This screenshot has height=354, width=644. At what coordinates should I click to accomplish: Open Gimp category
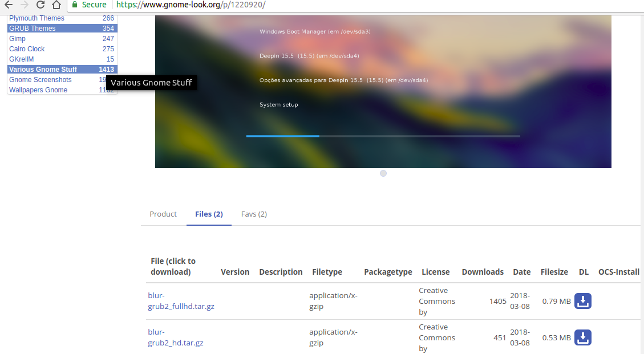tap(17, 39)
